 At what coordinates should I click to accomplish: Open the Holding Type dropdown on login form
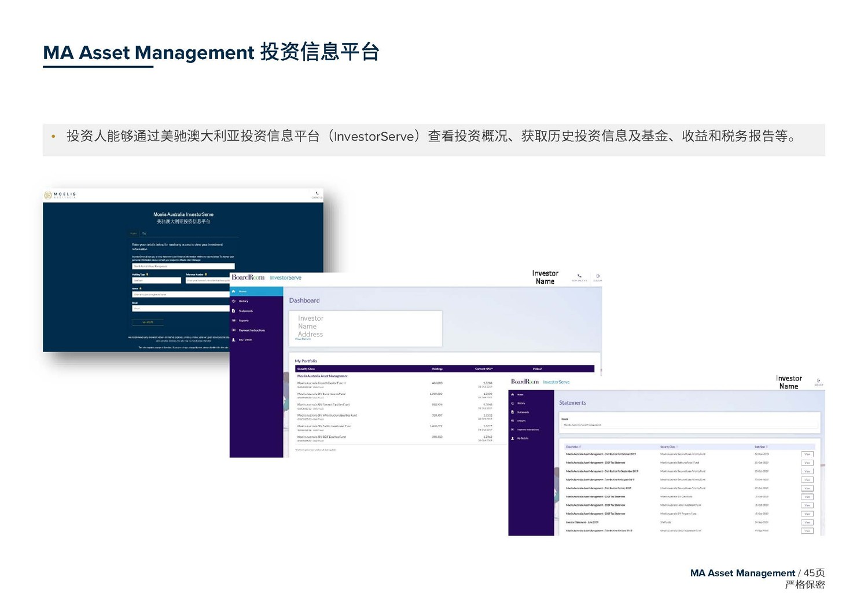(156, 280)
